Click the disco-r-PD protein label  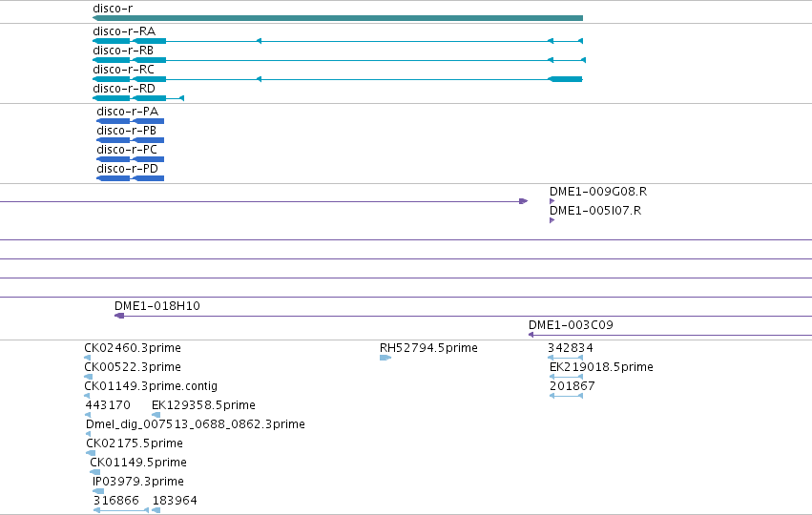pos(128,169)
